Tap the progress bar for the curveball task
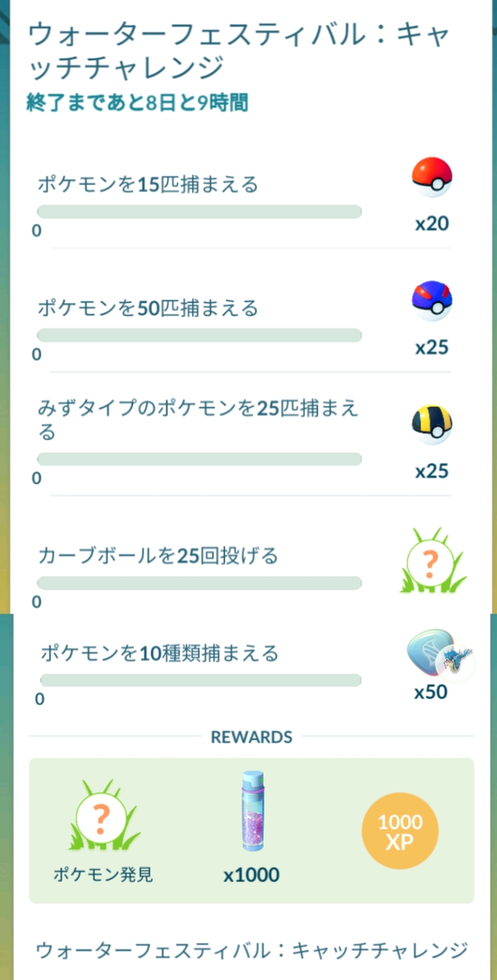 (x=198, y=582)
